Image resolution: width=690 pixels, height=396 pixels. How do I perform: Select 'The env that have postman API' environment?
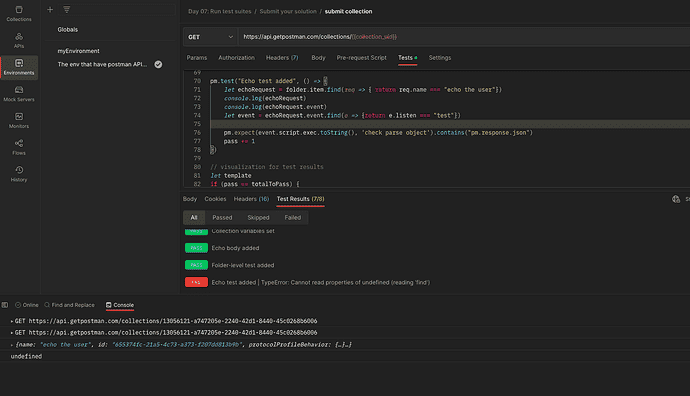pos(102,64)
